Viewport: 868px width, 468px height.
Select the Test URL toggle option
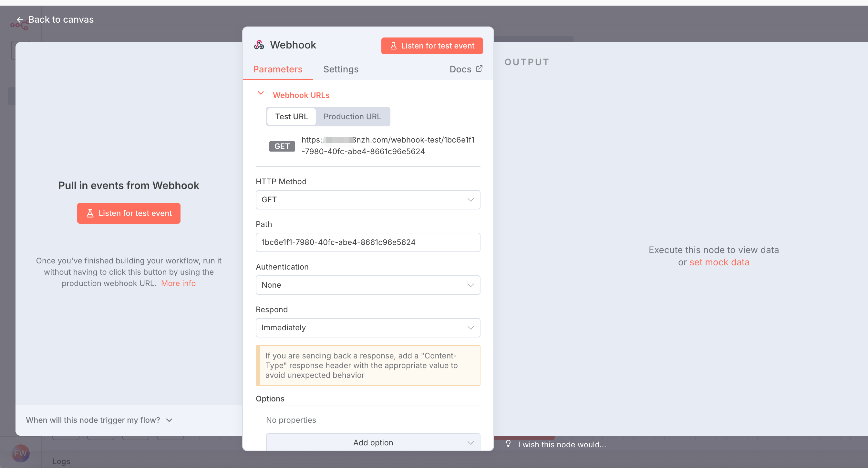point(291,116)
